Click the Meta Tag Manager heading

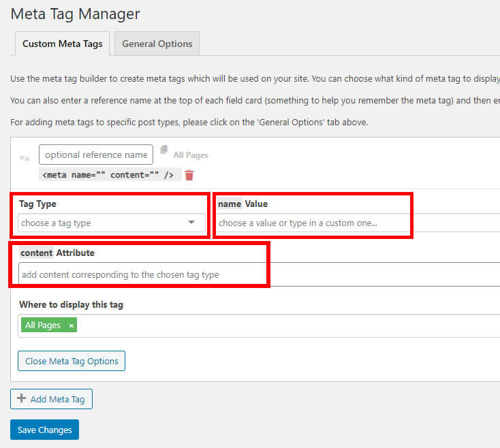click(x=76, y=13)
